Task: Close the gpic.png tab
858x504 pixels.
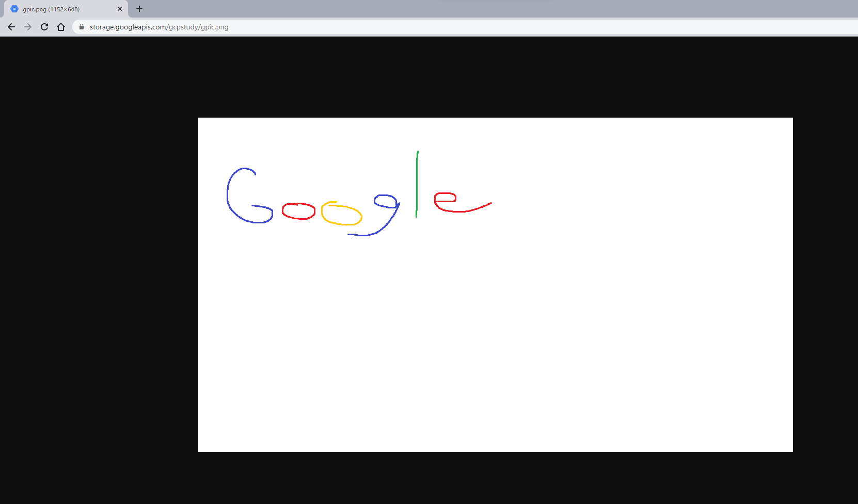Action: (x=120, y=9)
